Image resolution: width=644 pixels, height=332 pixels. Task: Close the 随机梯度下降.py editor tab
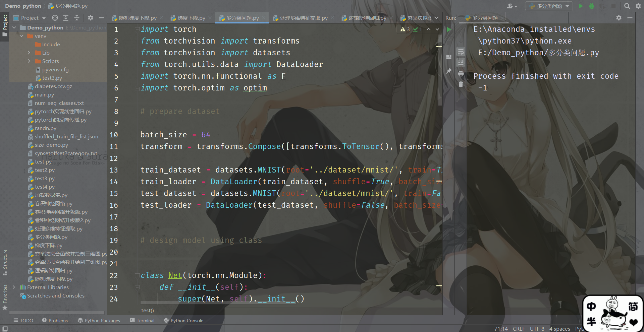pyautogui.click(x=161, y=18)
